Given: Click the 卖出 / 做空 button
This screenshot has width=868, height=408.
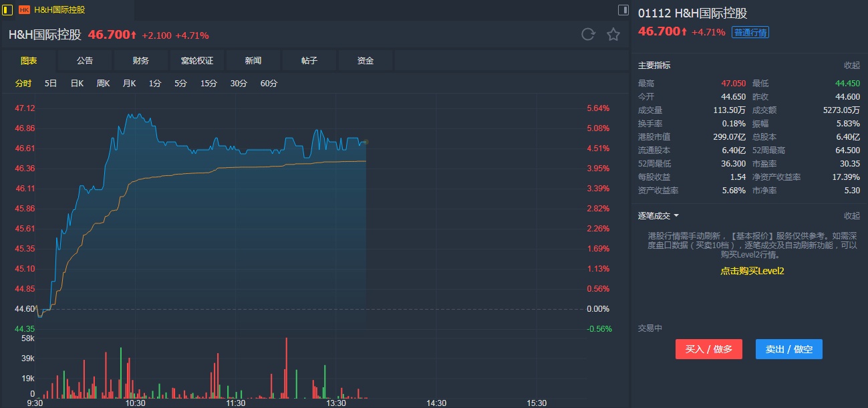Looking at the screenshot, I should [x=788, y=349].
